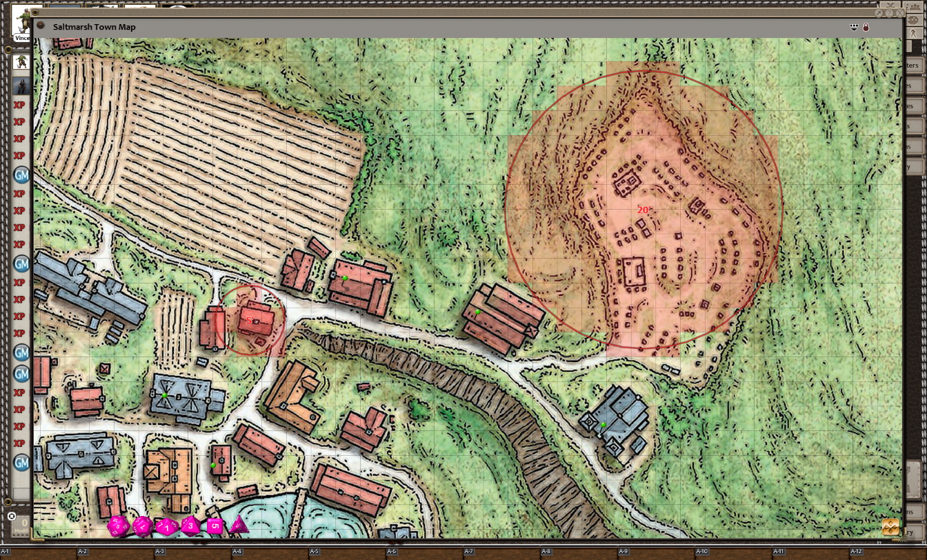Pick up the pink d20 die

[118, 526]
